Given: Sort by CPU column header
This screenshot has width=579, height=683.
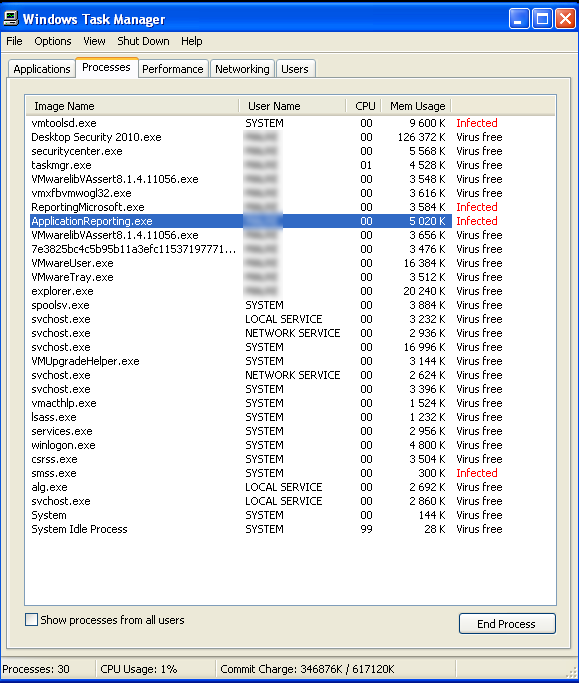Looking at the screenshot, I should (x=364, y=106).
